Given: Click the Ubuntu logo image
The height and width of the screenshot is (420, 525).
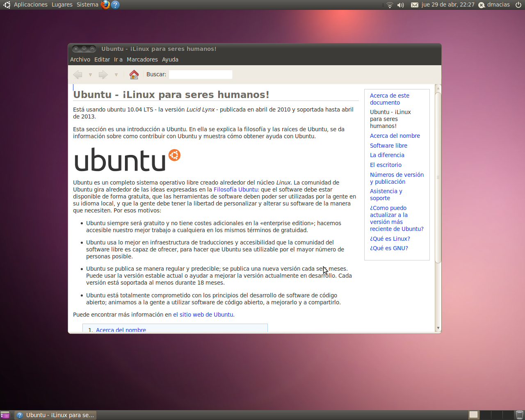Looking at the screenshot, I should pos(128,160).
